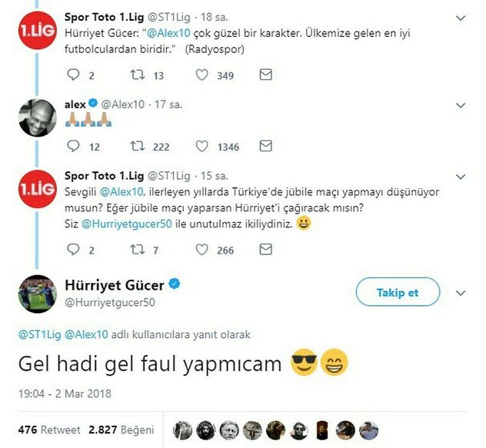This screenshot has height=448, width=486.
Task: Click the Takip et follow button
Action: click(398, 292)
